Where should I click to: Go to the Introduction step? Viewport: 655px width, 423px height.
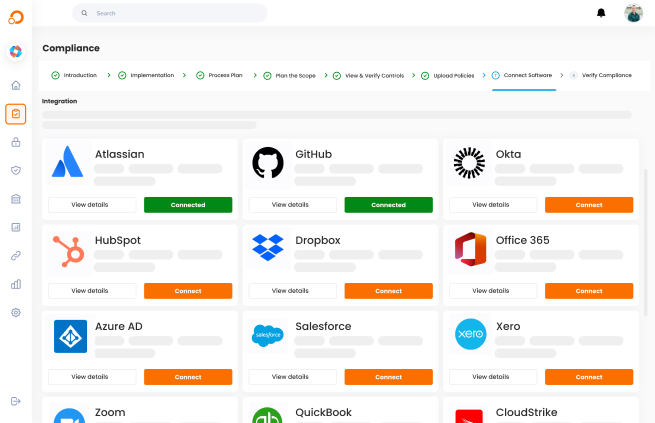pos(80,75)
